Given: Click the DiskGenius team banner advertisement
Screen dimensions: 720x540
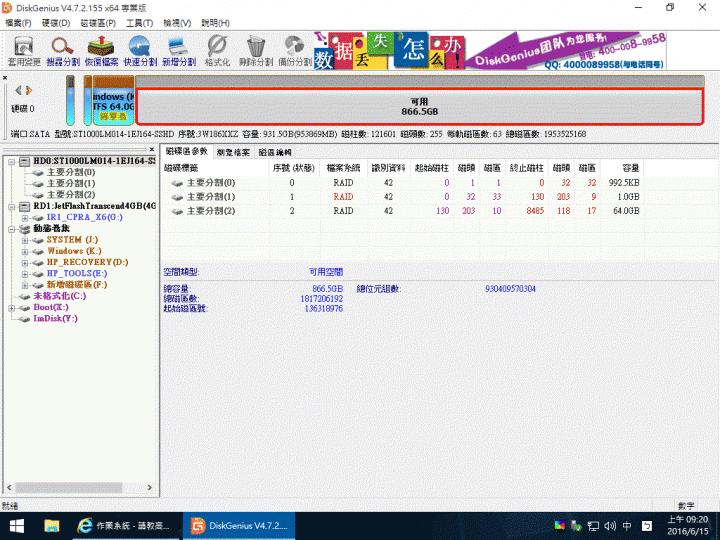Looking at the screenshot, I should click(490, 51).
